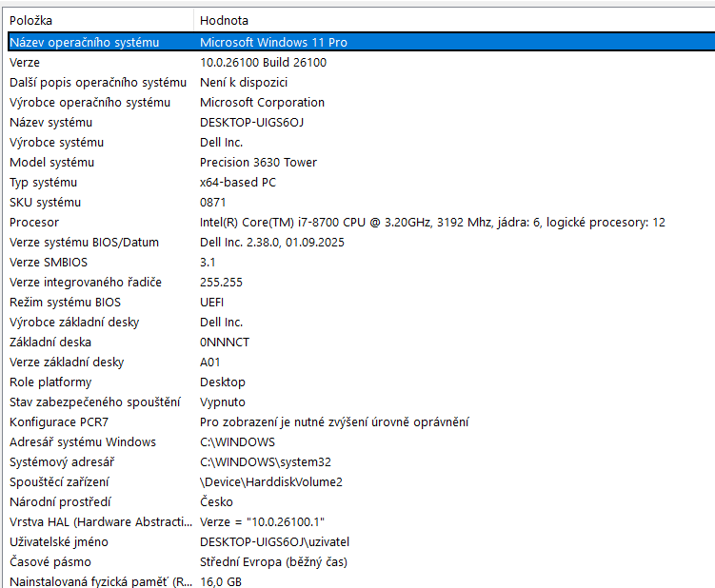Click the value Česko
This screenshot has height=588, width=715.
216,502
